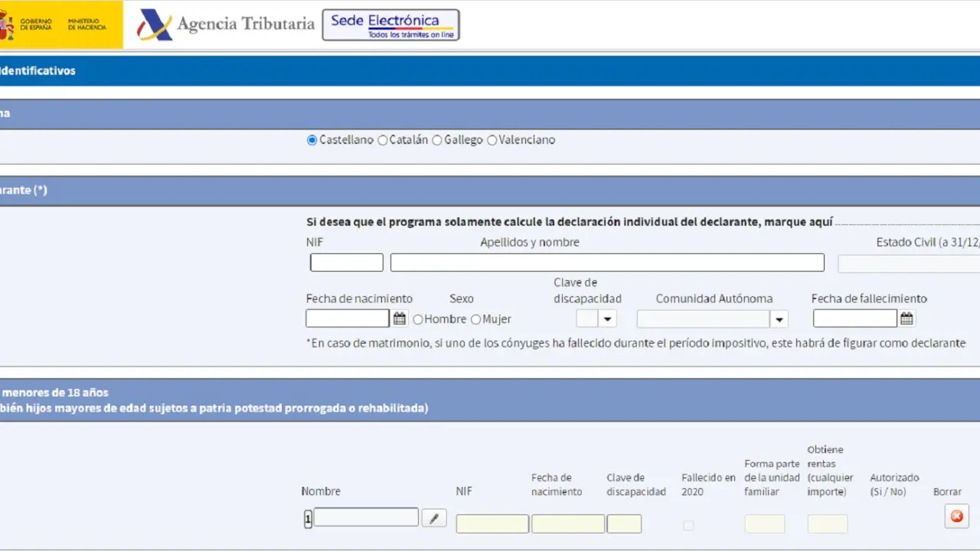Click the declarant NIF input field
Screen dimensions: 980x551
[346, 262]
